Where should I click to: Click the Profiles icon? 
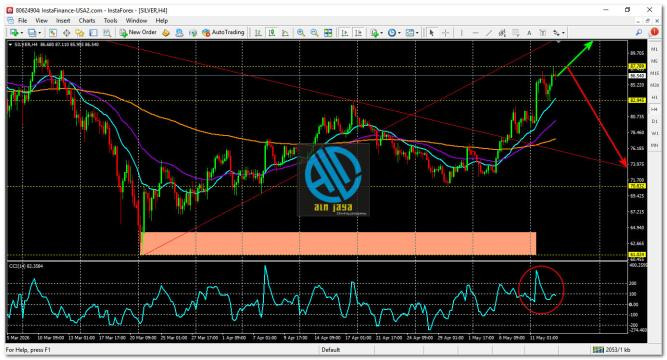(x=32, y=32)
